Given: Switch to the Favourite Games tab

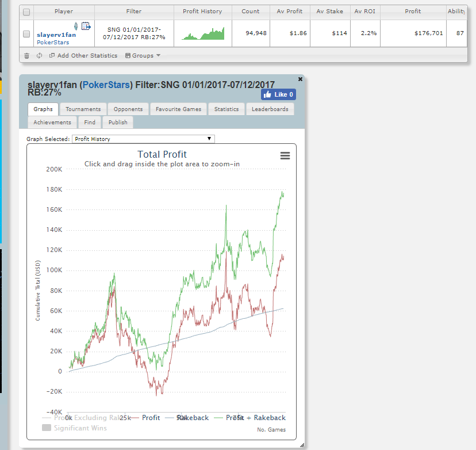Looking at the screenshot, I should (x=178, y=109).
